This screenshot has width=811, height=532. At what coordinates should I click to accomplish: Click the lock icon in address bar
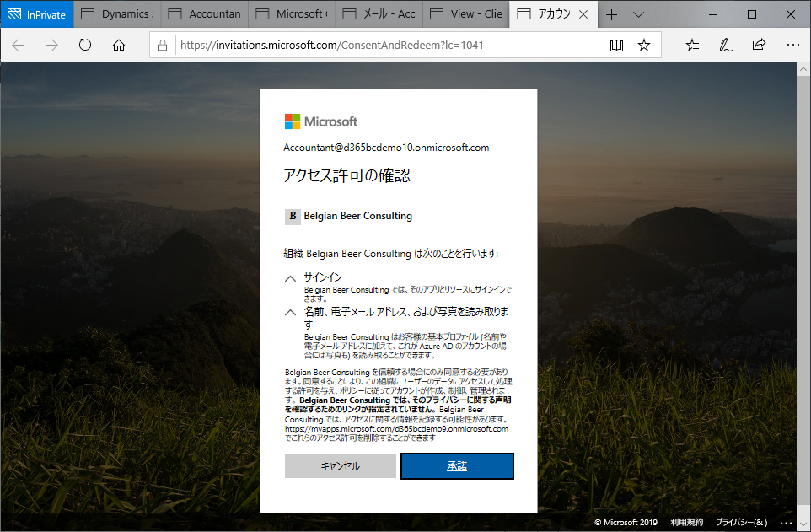[x=163, y=46]
